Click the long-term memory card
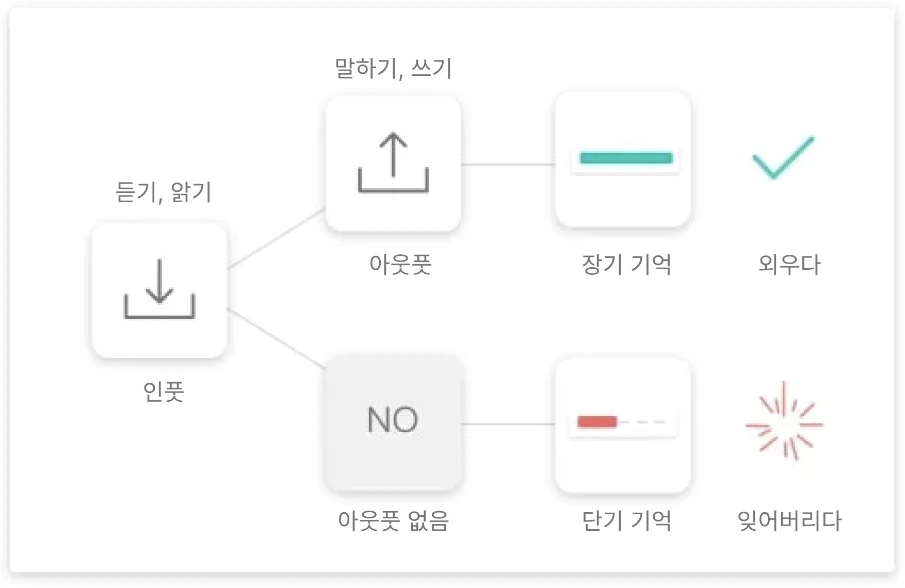 [x=623, y=159]
